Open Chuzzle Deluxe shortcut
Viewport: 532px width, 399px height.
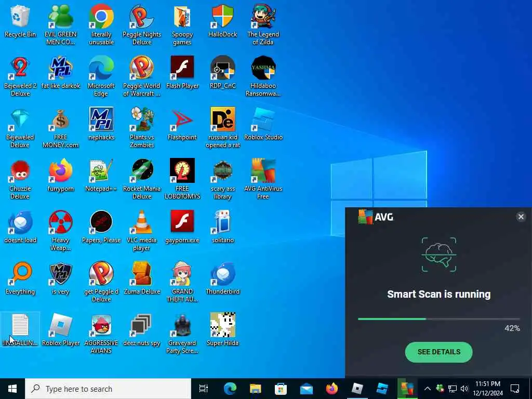(20, 179)
